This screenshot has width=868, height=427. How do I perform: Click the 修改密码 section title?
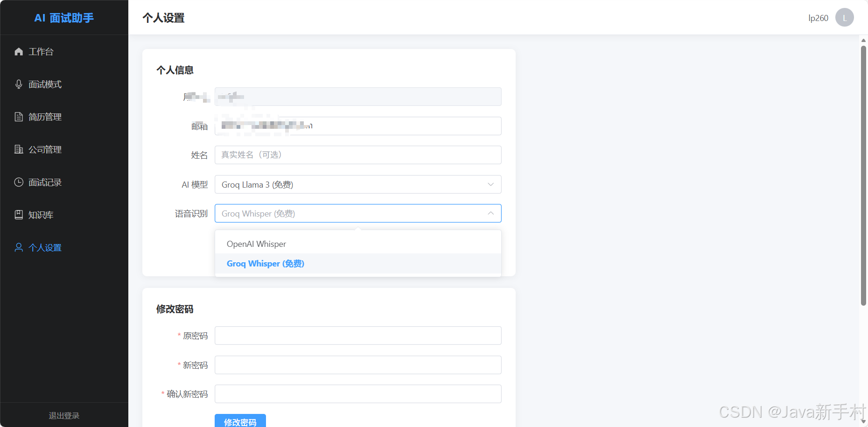[x=175, y=309]
